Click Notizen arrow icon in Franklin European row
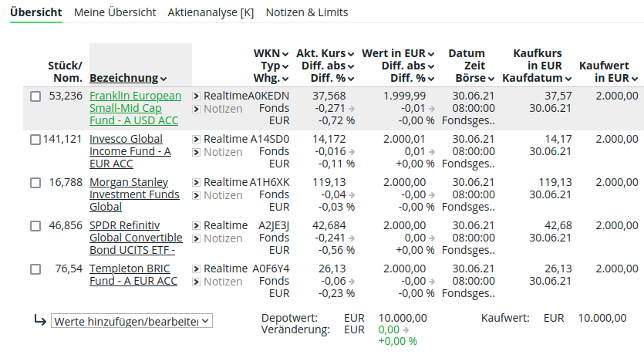The image size is (644, 358). [x=197, y=109]
